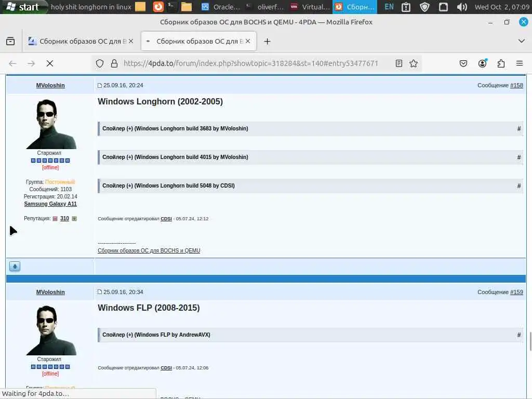Open Firefox hamburger application menu
Screen dimensions: 532x399
tap(520, 63)
